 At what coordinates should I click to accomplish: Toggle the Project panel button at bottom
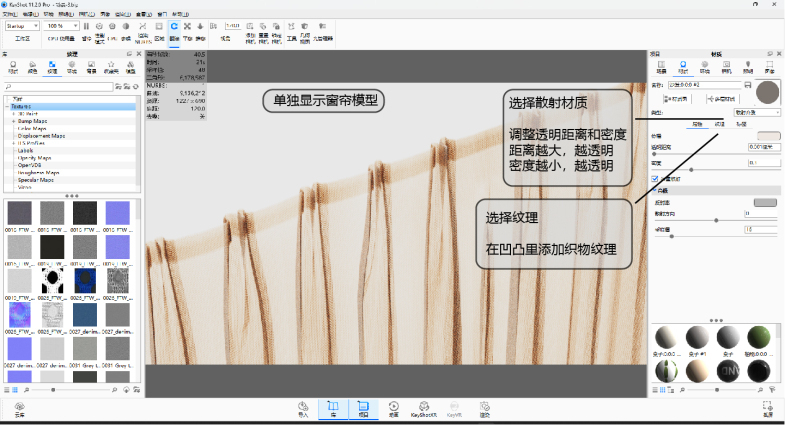click(362, 408)
